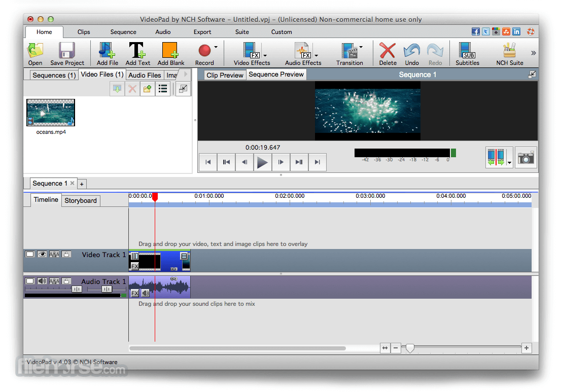Expand the Record dropdown arrow
561x392 pixels.
[216, 47]
